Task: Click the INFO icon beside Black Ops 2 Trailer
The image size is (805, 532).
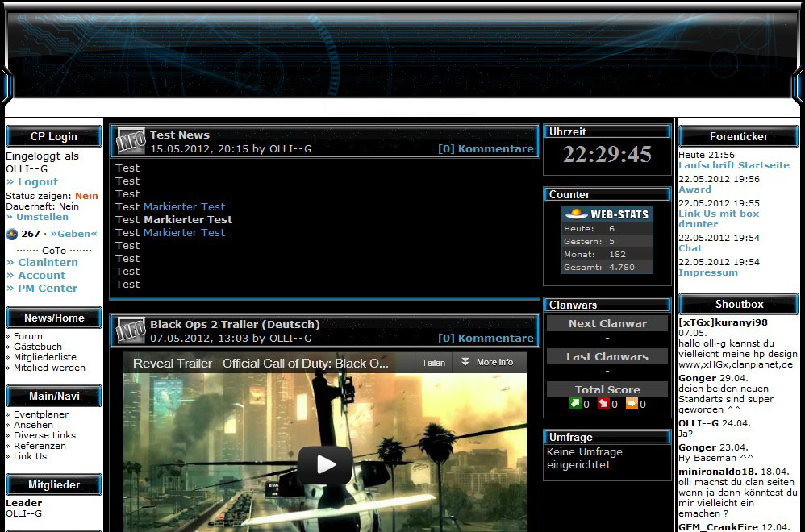Action: click(131, 330)
